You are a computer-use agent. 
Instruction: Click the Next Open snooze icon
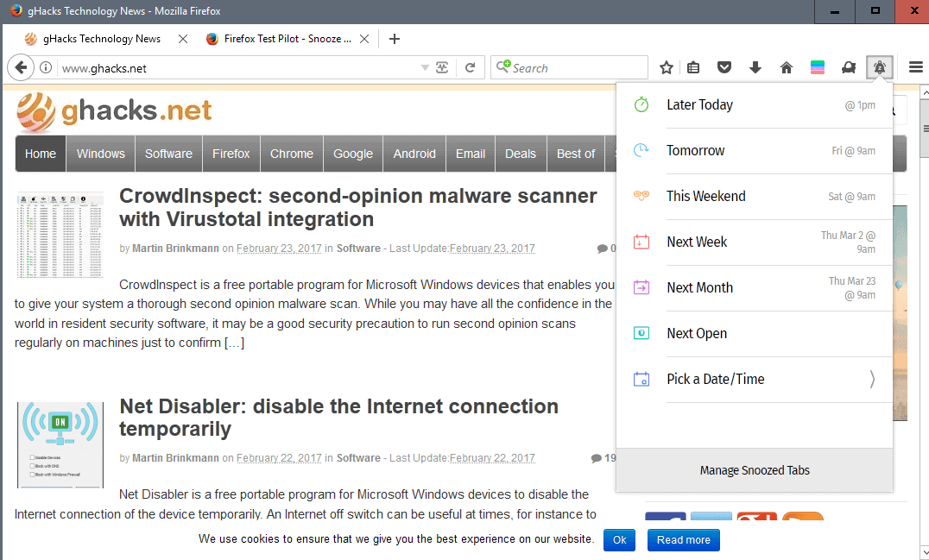pos(641,333)
